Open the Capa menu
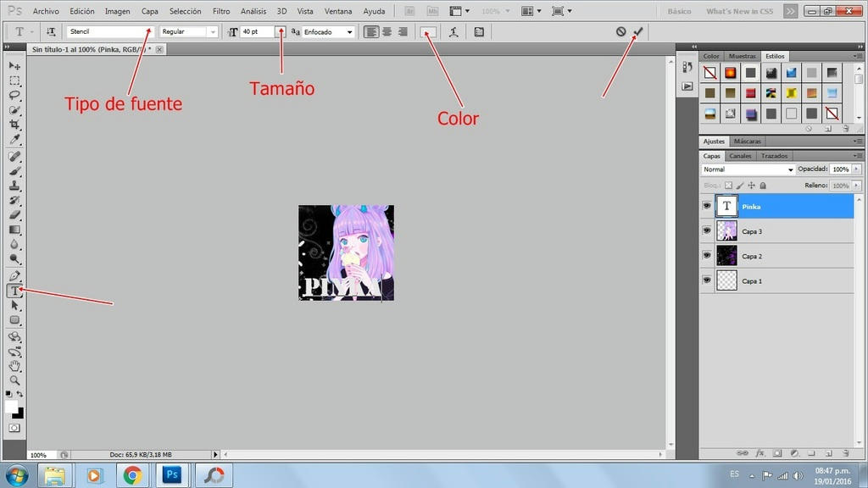Image resolution: width=868 pixels, height=488 pixels. point(149,11)
